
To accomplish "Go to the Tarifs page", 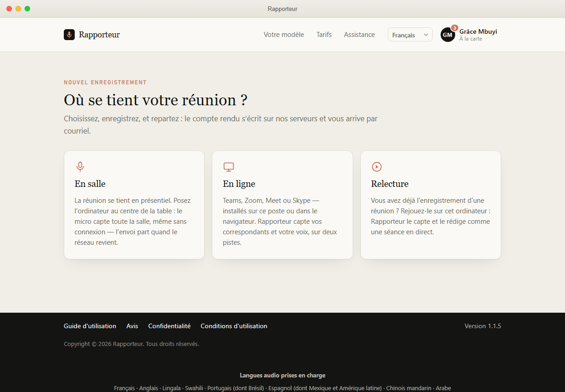I will (x=324, y=35).
